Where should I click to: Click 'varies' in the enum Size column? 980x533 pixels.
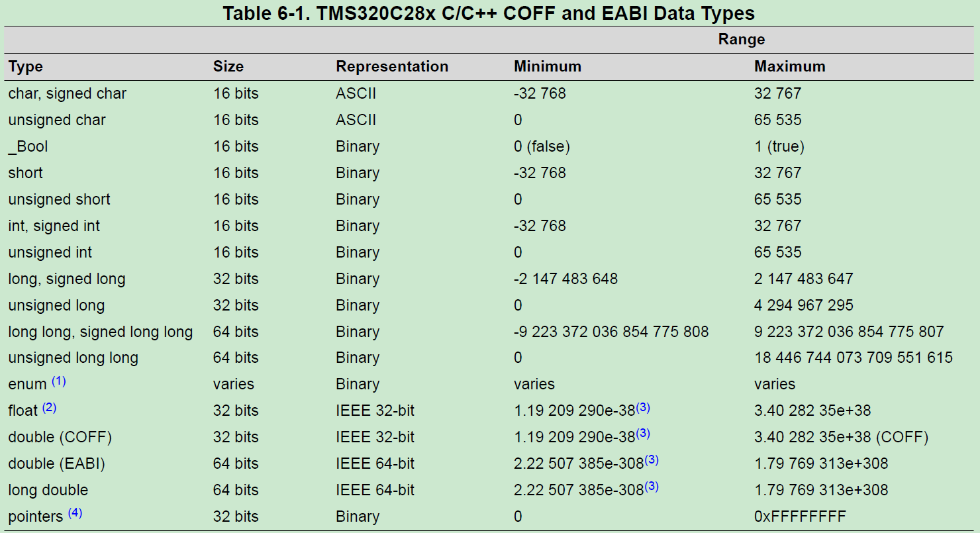point(234,384)
